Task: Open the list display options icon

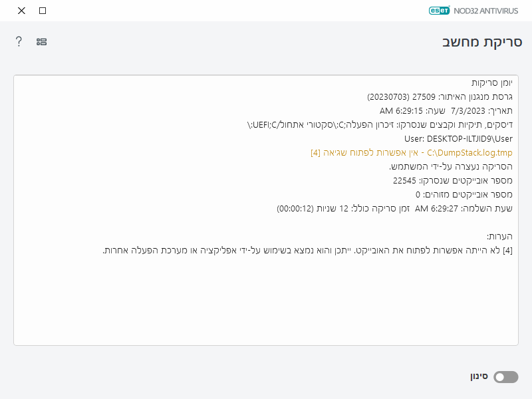Action: pos(41,41)
